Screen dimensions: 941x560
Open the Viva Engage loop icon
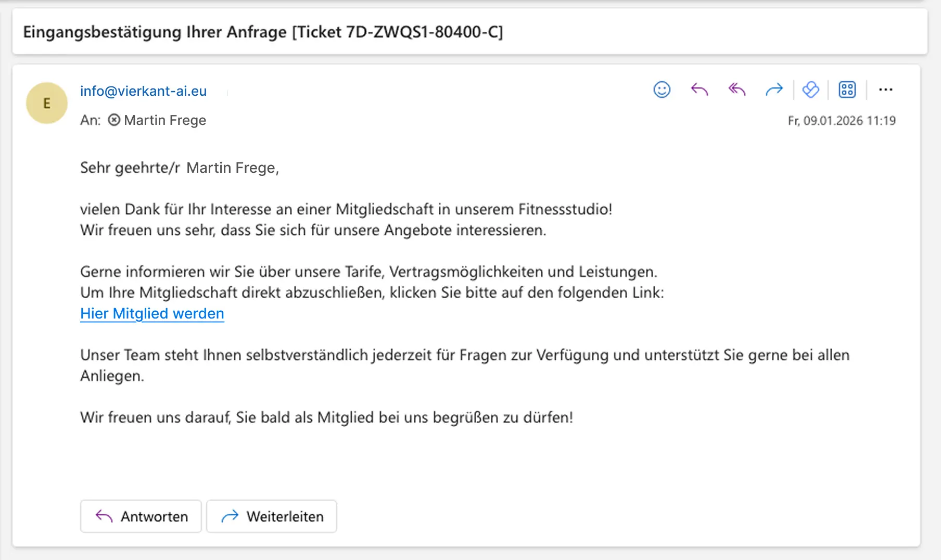coord(810,90)
